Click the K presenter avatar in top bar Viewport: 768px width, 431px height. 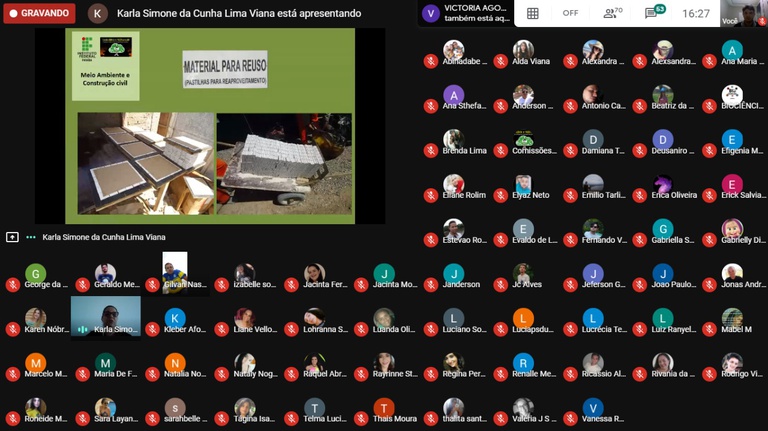click(x=97, y=14)
